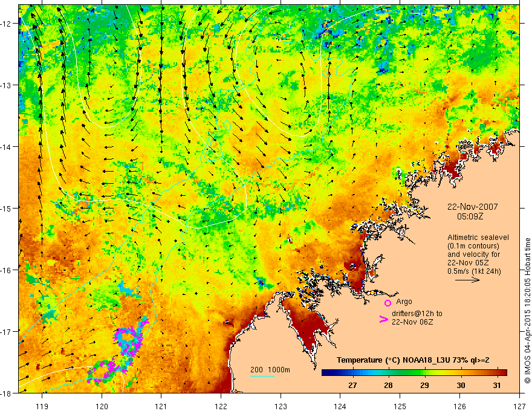532x411 pixels.
Task: Click the '0.5m/s (1kt 24h)' text
Action: [474, 271]
